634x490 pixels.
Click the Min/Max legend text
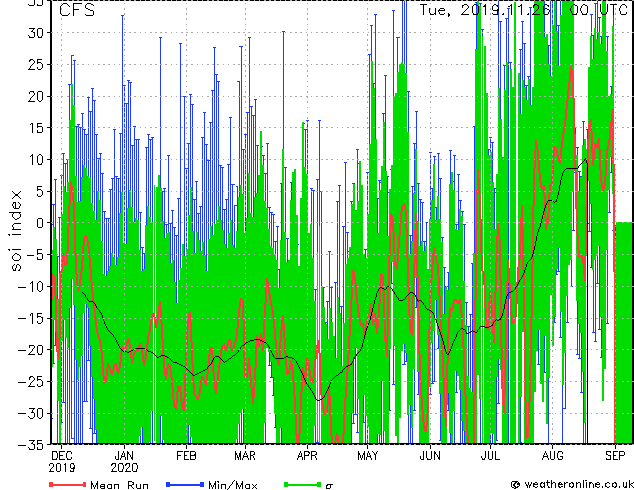(233, 485)
